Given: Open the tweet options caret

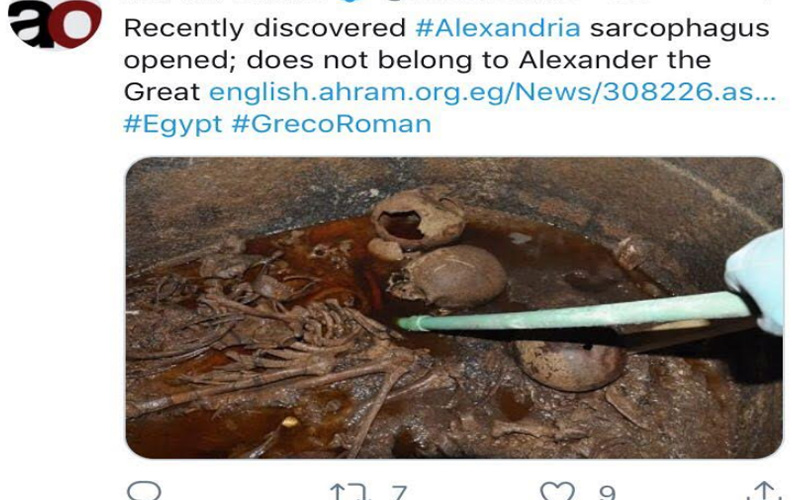Looking at the screenshot, I should [x=765, y=2].
